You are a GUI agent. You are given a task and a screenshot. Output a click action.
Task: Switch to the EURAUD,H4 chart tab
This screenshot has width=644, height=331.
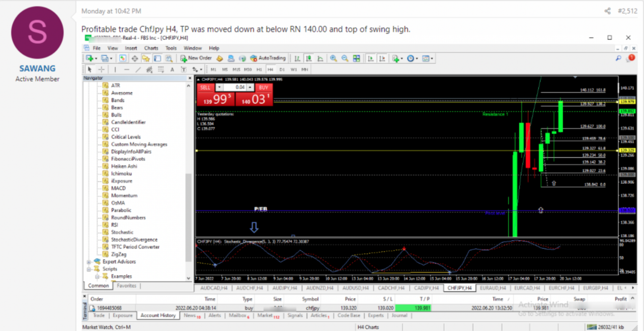tap(493, 288)
